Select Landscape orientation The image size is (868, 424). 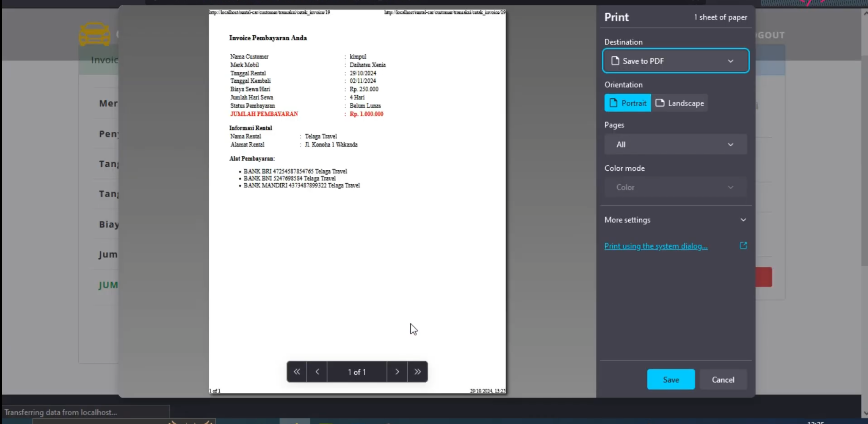[679, 103]
